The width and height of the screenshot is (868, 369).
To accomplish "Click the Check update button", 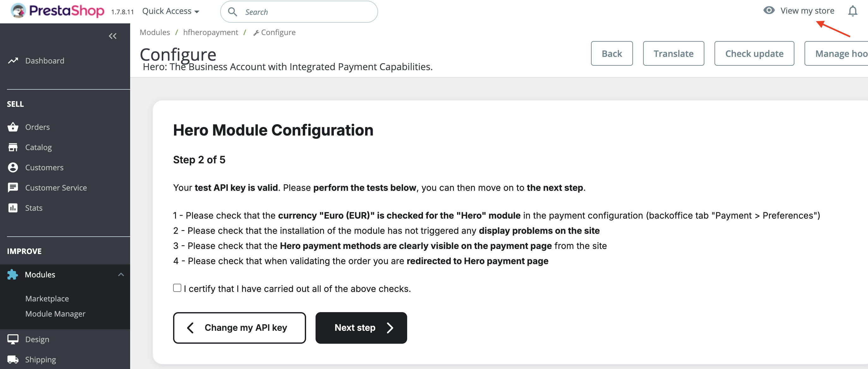I will coord(754,54).
